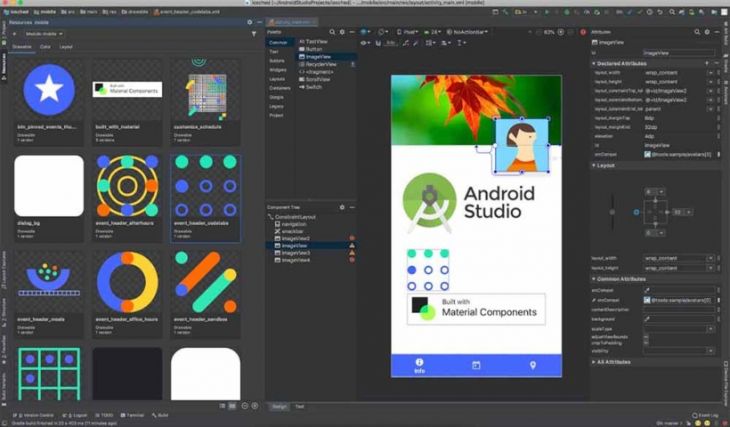Filter resources with the funnel icon
The width and height of the screenshot is (730, 427).
(254, 34)
